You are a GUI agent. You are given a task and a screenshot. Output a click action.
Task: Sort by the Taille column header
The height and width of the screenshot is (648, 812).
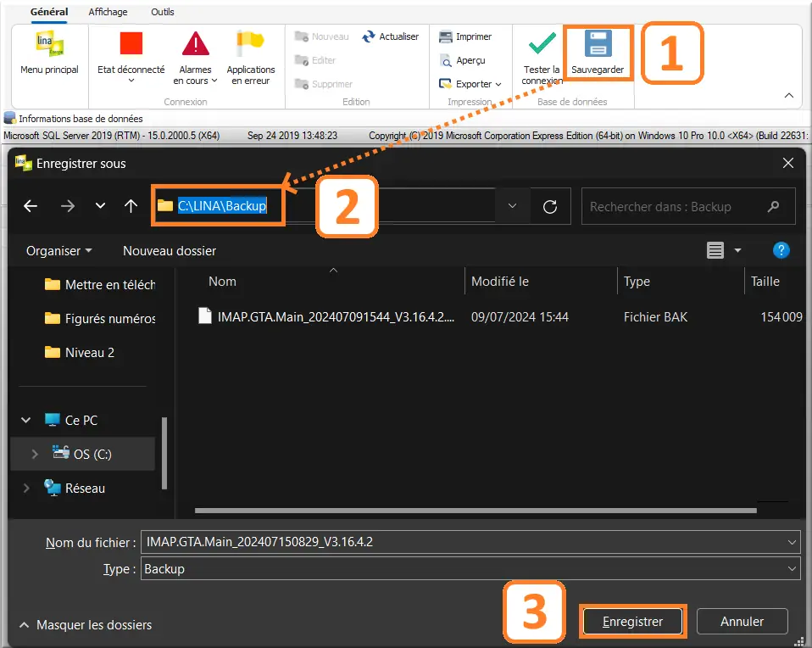765,282
